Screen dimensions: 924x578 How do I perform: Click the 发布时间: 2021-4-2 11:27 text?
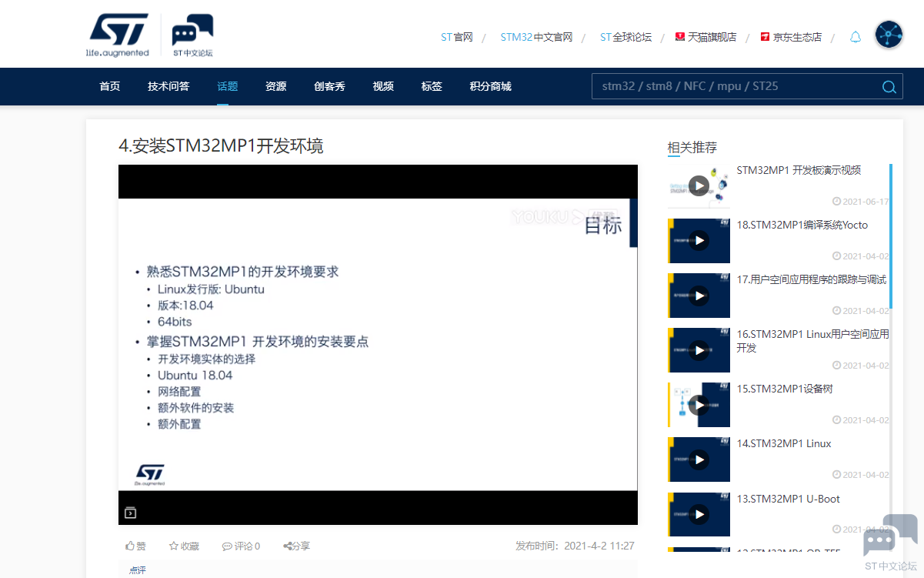click(575, 546)
